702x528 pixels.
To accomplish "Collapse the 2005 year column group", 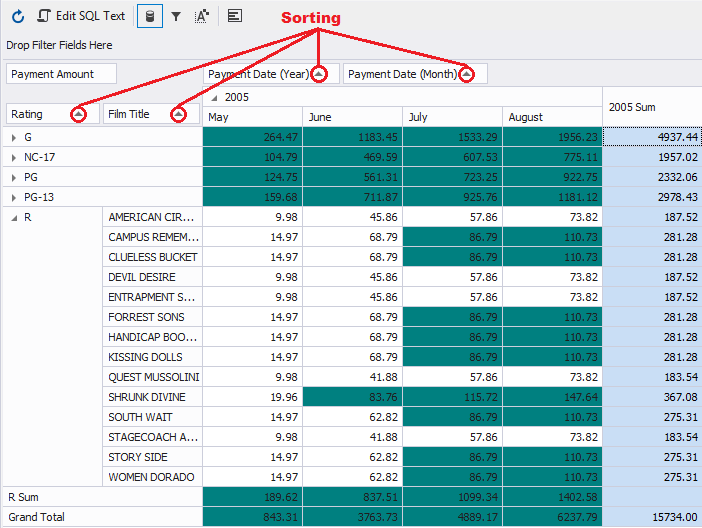I will [x=214, y=98].
